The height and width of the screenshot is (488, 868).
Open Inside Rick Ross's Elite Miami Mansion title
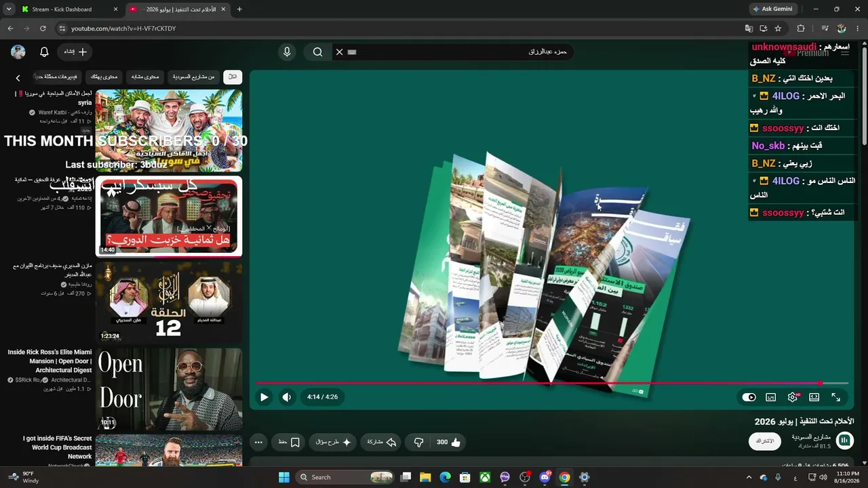click(x=50, y=361)
